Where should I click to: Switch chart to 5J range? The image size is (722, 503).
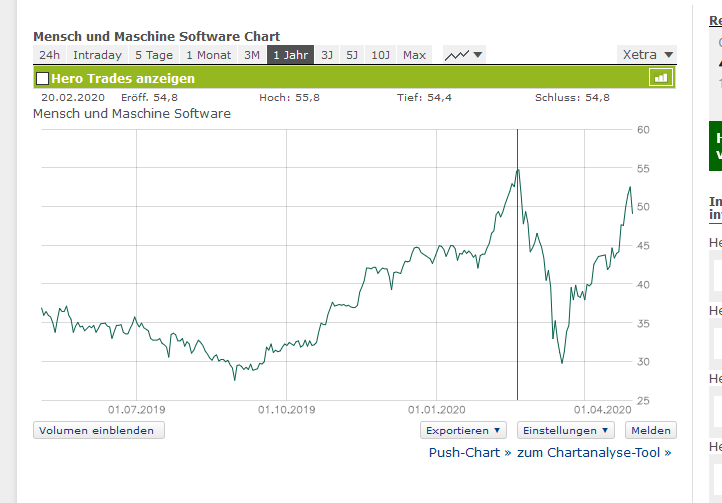pyautogui.click(x=352, y=55)
